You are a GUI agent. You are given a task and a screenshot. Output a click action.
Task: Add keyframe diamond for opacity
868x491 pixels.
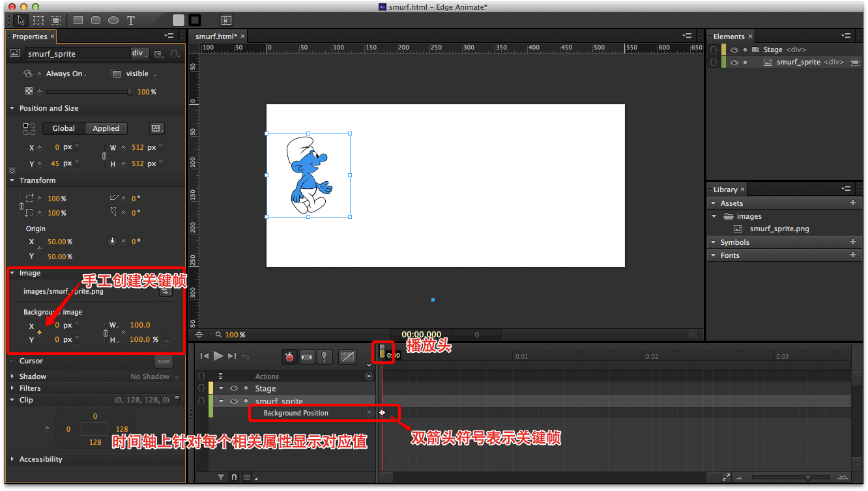39,92
